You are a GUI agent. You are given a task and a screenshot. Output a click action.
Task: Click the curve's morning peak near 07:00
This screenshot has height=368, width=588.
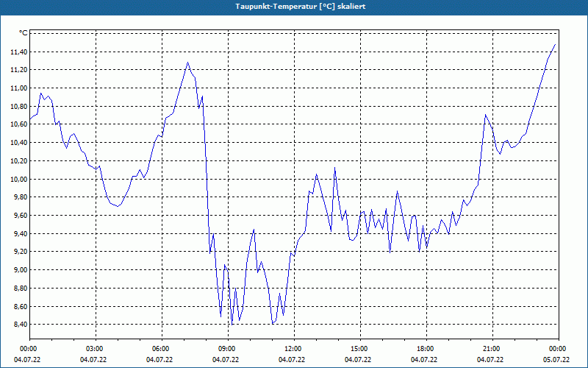(188, 63)
